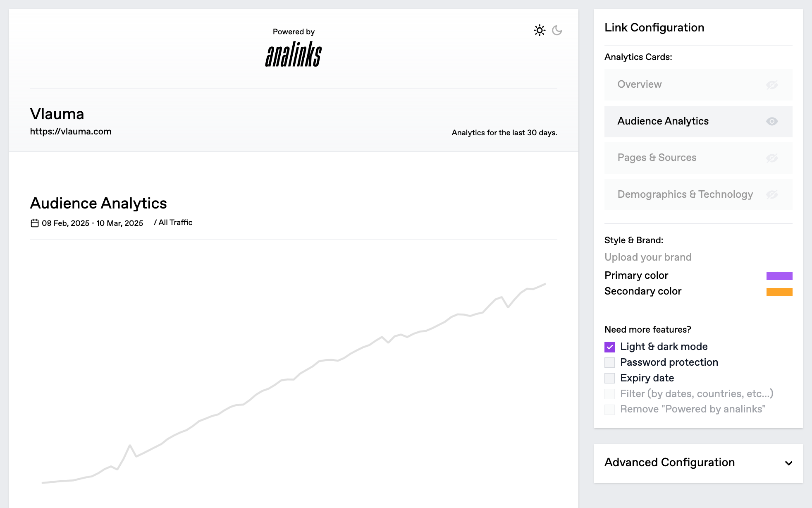Open the orange Secondary color swatch
The image size is (812, 508).
pos(779,292)
